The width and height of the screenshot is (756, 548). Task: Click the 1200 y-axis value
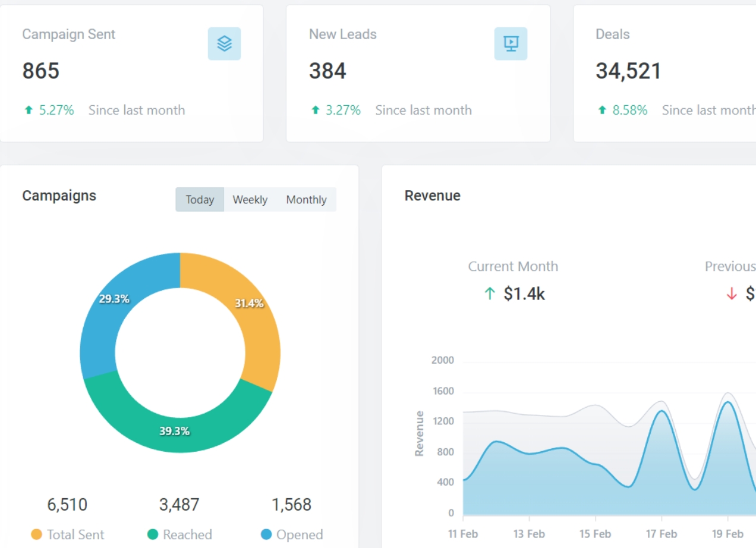tap(442, 421)
